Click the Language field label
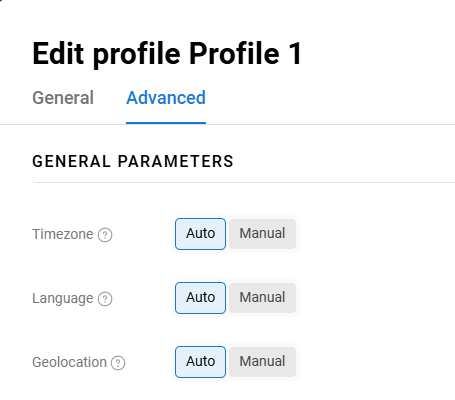 coord(63,298)
